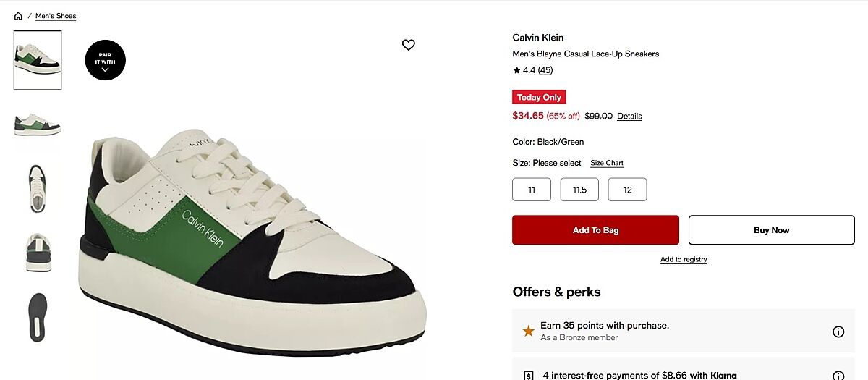The height and width of the screenshot is (380, 868).
Task: Open the 45 reviews count link
Action: tap(545, 70)
